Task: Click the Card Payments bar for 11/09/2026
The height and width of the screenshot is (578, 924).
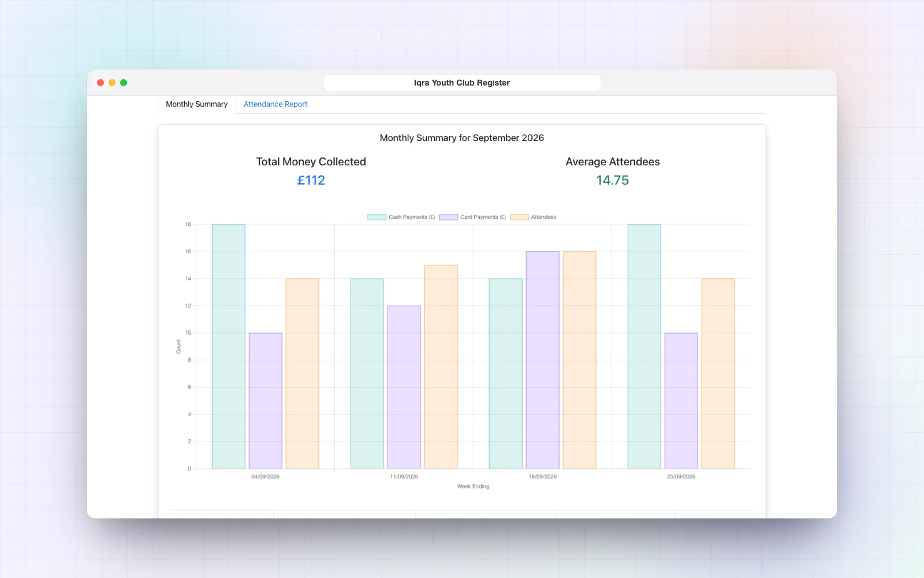Action: click(404, 387)
